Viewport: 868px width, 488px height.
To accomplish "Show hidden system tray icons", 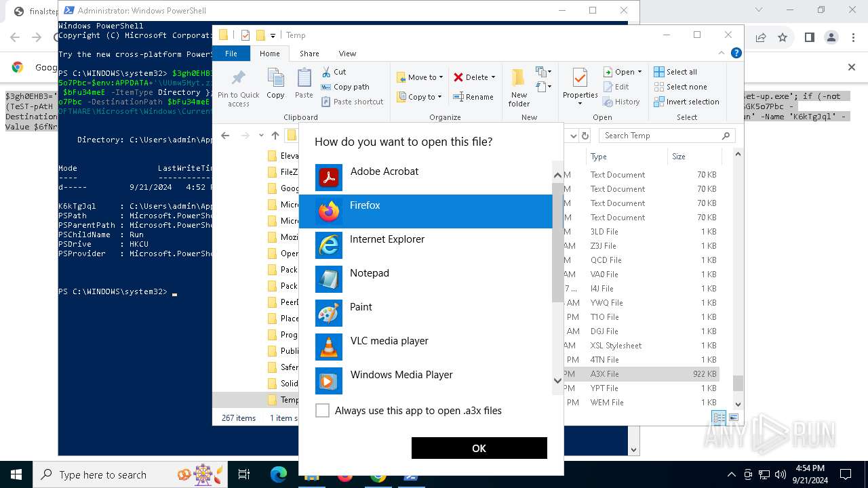I will click(732, 474).
